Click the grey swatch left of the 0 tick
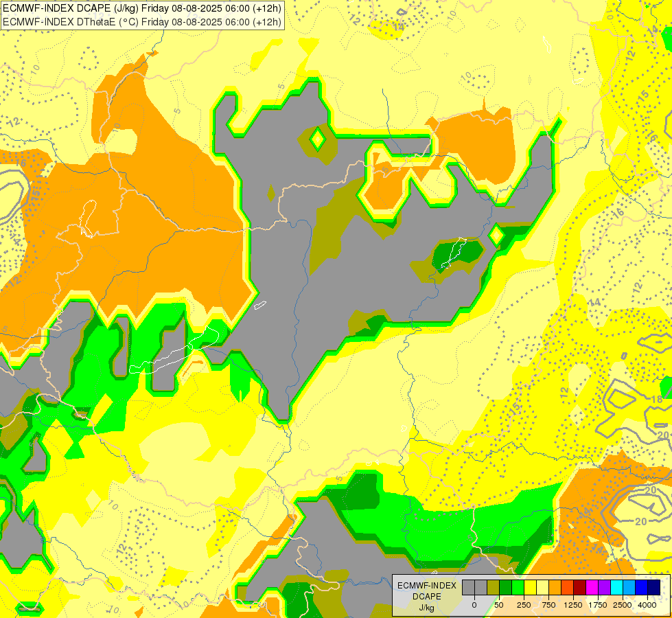 click(x=468, y=587)
